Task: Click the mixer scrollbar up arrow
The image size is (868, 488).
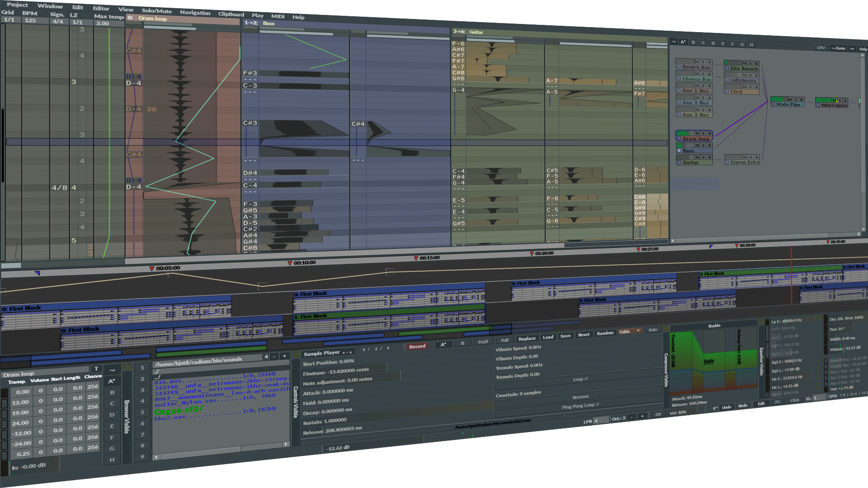Action: [x=862, y=55]
